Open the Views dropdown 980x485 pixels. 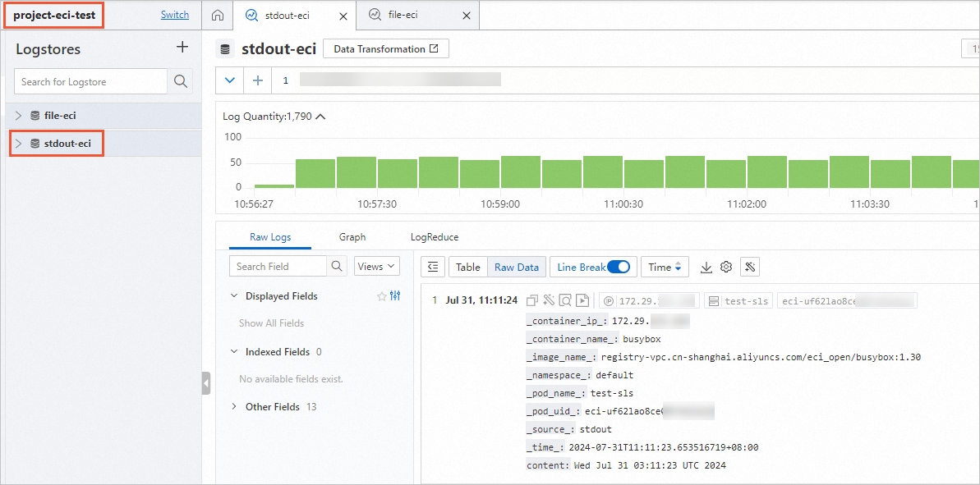pos(377,267)
